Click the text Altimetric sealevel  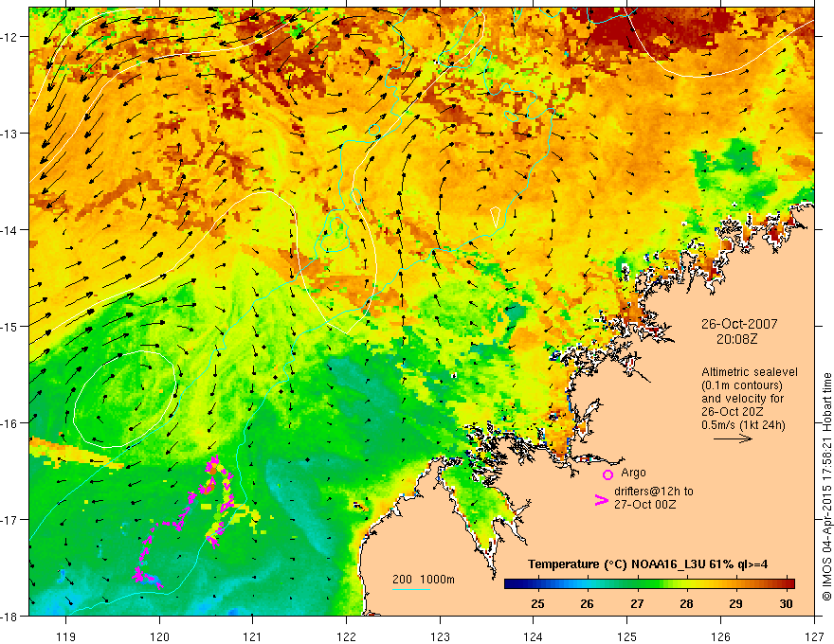pyautogui.click(x=750, y=372)
